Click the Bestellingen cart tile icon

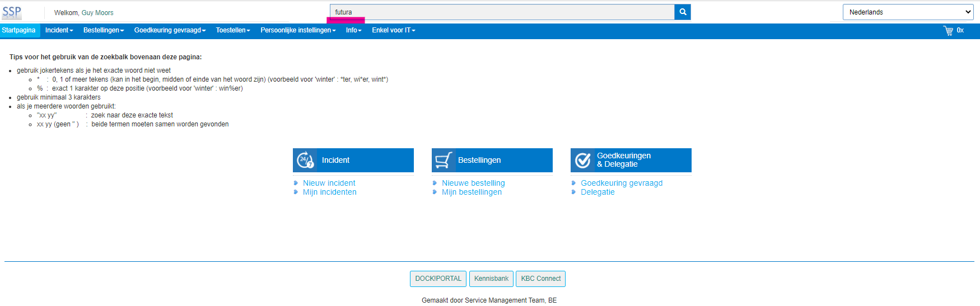pyautogui.click(x=444, y=161)
